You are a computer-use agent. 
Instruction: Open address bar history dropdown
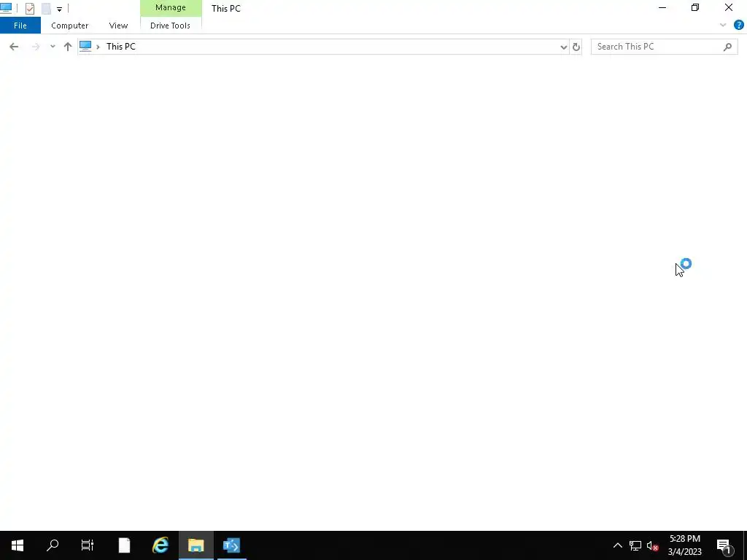tap(564, 47)
